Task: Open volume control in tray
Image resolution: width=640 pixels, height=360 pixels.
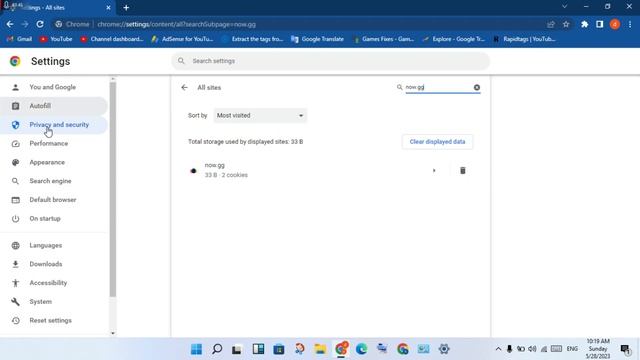Action: [532, 349]
